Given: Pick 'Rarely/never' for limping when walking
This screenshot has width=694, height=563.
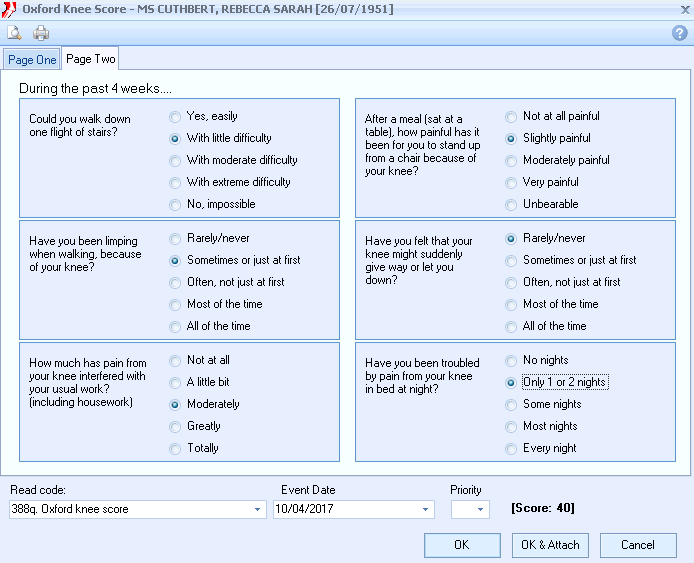Looking at the screenshot, I should (176, 238).
